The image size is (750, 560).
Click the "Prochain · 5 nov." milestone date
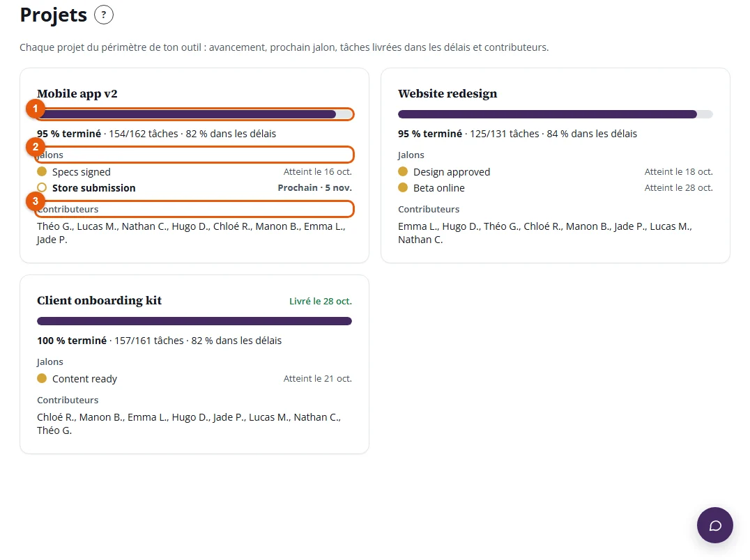(315, 188)
